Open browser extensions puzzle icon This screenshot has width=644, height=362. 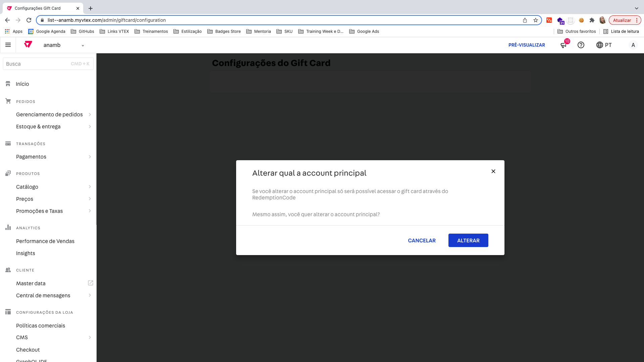pyautogui.click(x=592, y=20)
